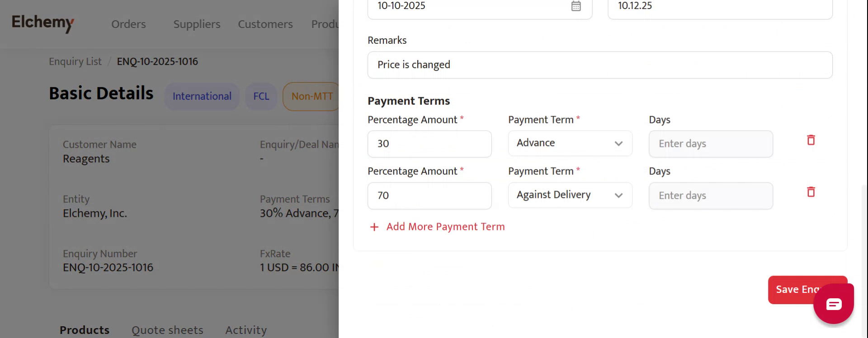Image resolution: width=868 pixels, height=338 pixels.
Task: Open the Customers navigation item
Action: 265,24
